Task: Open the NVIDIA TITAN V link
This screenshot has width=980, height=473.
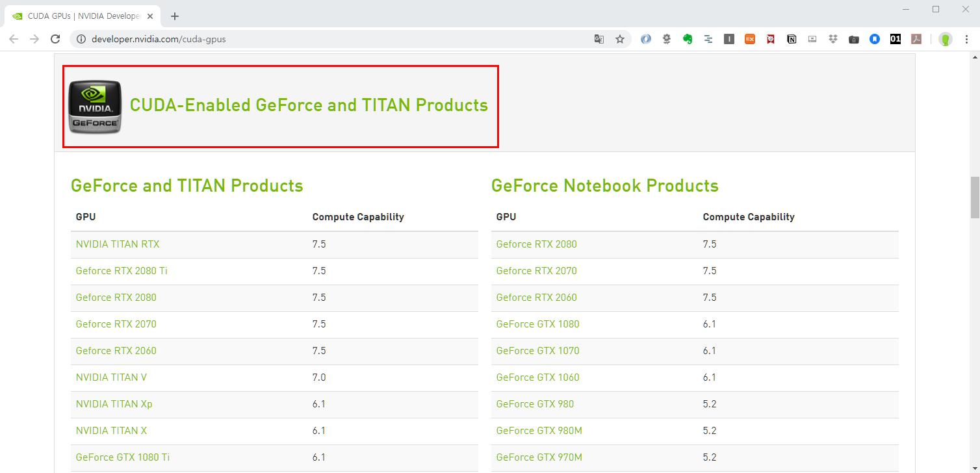Action: pos(111,377)
